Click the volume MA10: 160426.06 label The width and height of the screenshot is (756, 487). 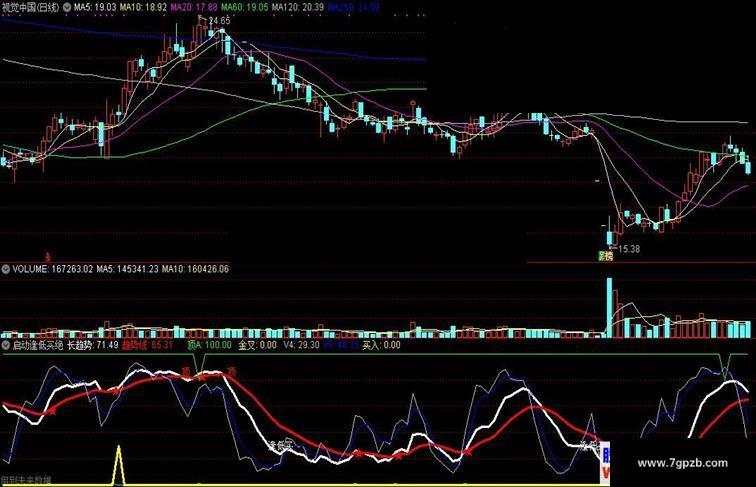[x=195, y=269]
